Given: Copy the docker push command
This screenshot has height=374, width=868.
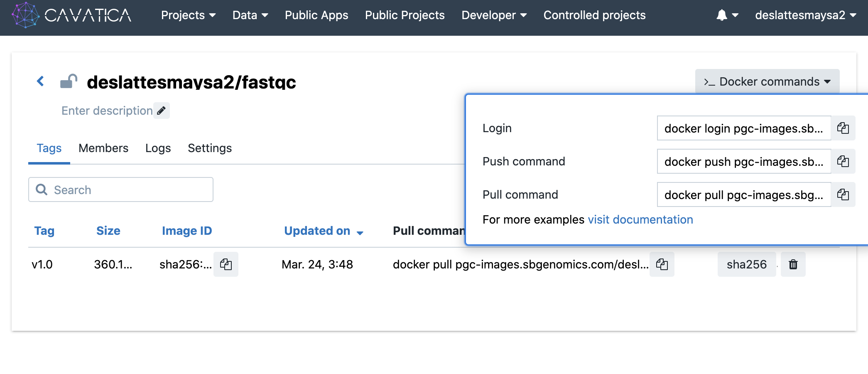Looking at the screenshot, I should [843, 161].
